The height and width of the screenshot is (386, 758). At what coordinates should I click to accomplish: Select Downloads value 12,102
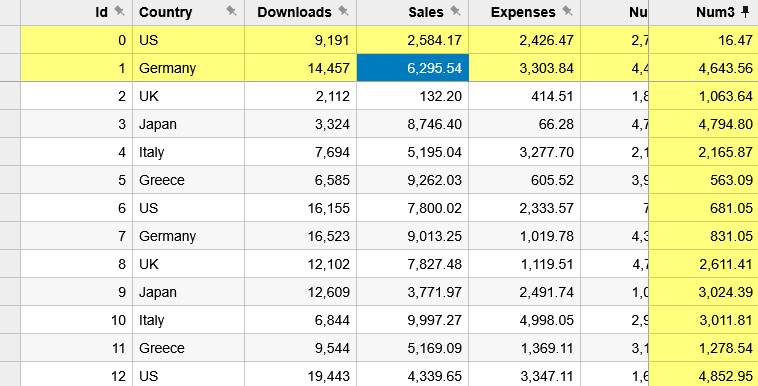click(301, 264)
